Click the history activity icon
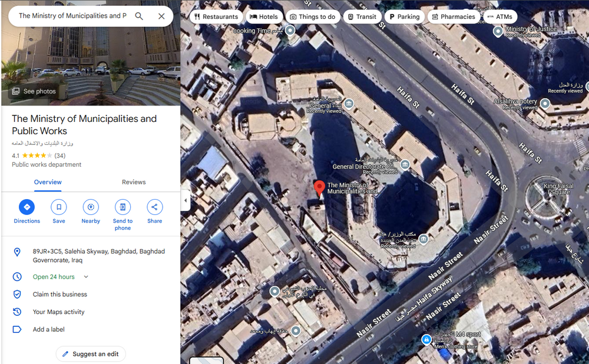This screenshot has width=589, height=364. [17, 312]
